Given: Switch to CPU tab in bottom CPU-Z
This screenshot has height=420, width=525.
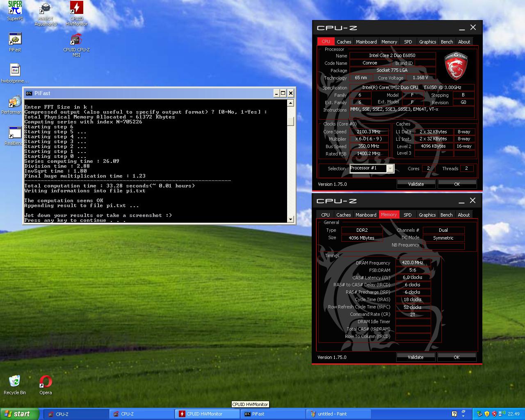Looking at the screenshot, I should pos(325,215).
